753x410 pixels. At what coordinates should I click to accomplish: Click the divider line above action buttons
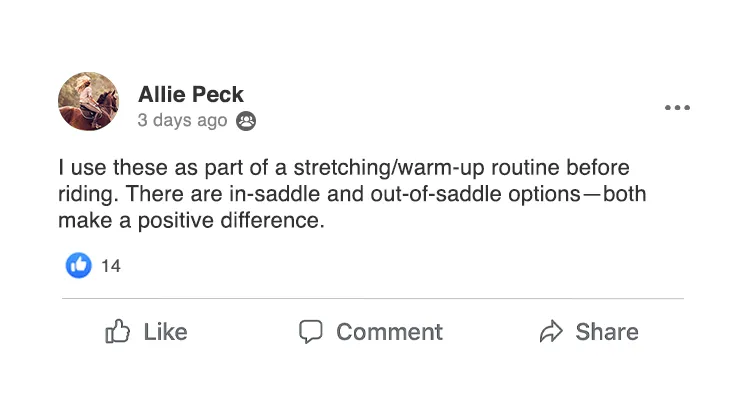[x=373, y=299]
